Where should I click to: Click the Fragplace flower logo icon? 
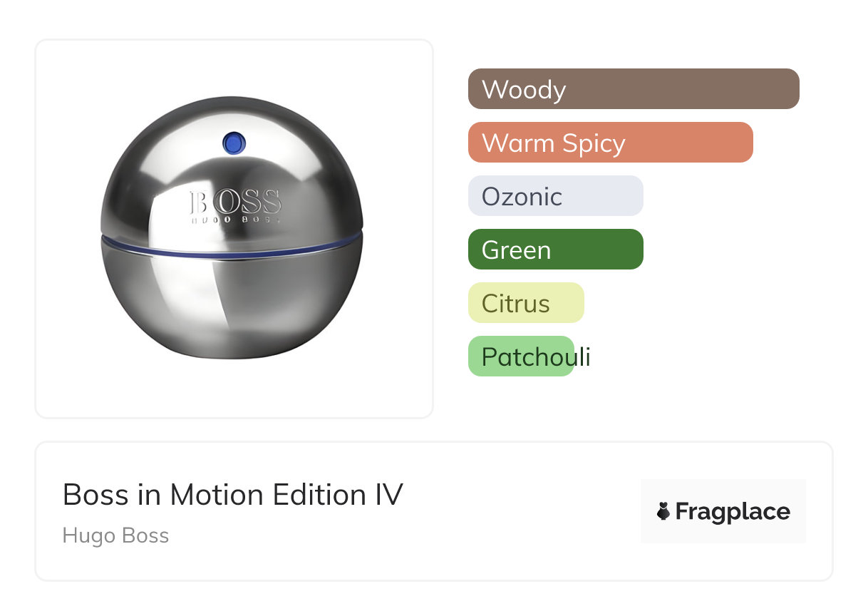[x=663, y=511]
